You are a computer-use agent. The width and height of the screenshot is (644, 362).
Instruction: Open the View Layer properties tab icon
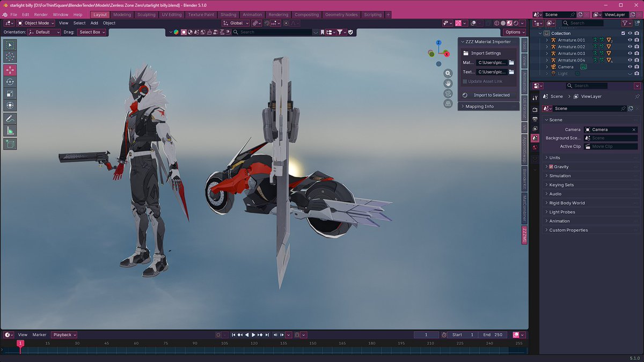(535, 129)
